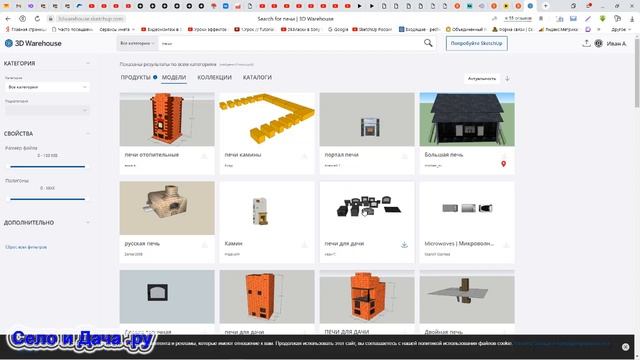
Task: Open the Sketchup Россия bookmark
Action: click(372, 29)
